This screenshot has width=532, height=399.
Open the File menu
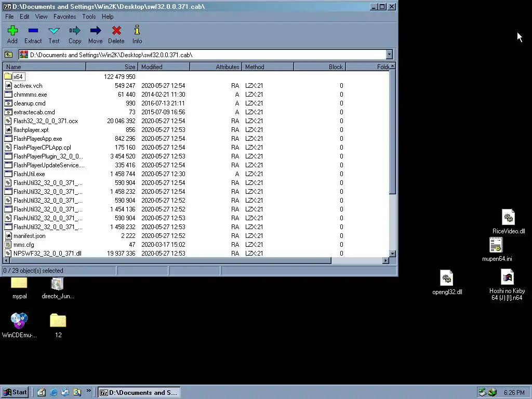pos(9,17)
